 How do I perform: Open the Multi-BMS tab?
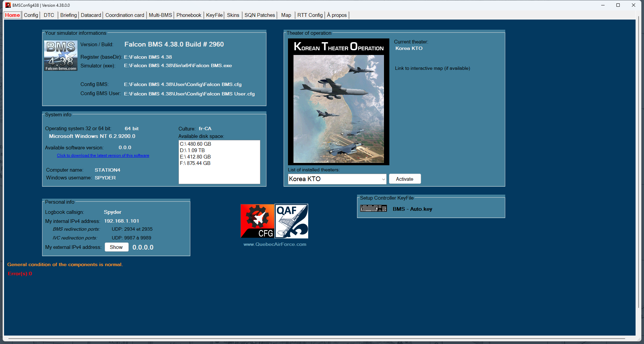[160, 15]
